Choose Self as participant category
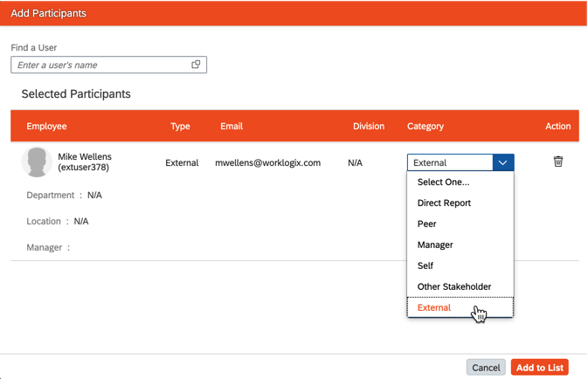 (x=425, y=265)
